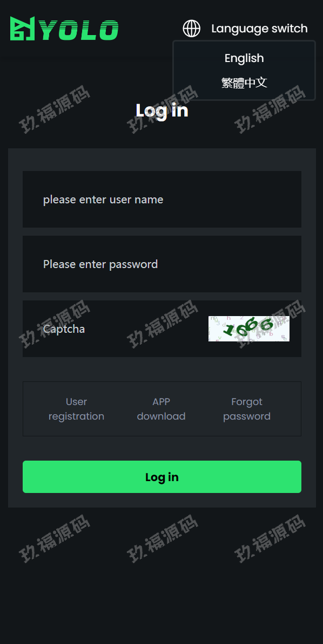Refresh the captcha code image
Image resolution: width=323 pixels, height=644 pixels.
point(248,328)
